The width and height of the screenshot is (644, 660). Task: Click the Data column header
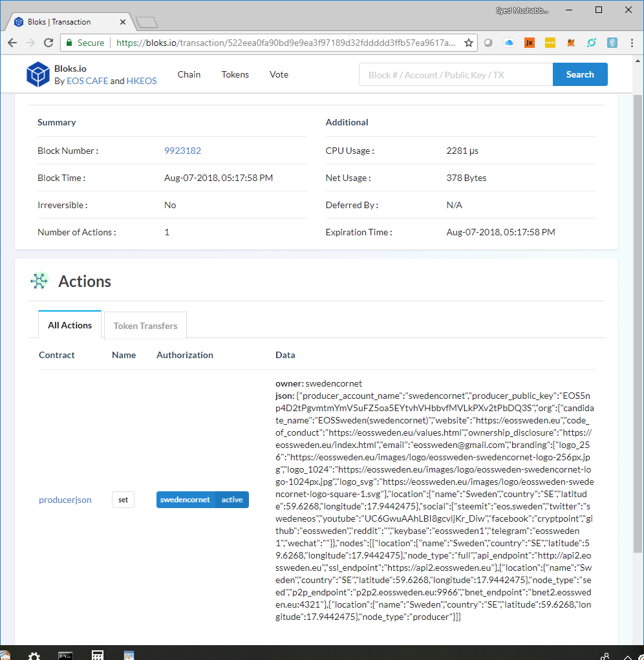[285, 355]
